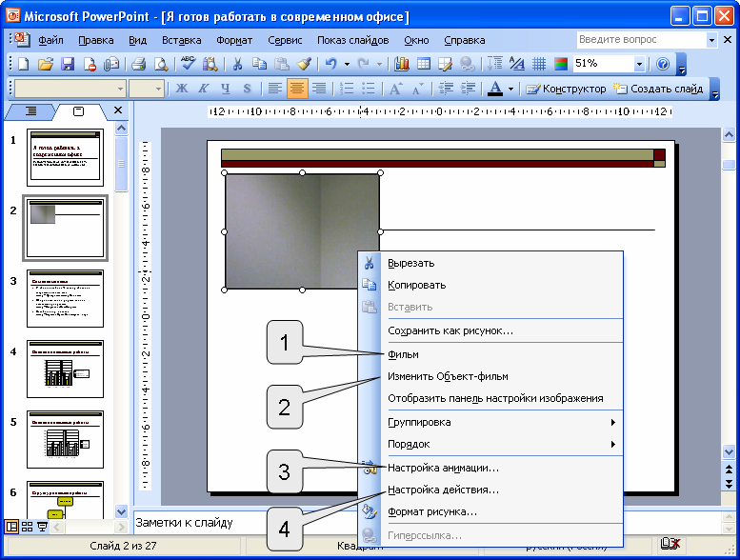Open a file with the folder icon
Image resolution: width=740 pixels, height=560 pixels.
click(46, 64)
